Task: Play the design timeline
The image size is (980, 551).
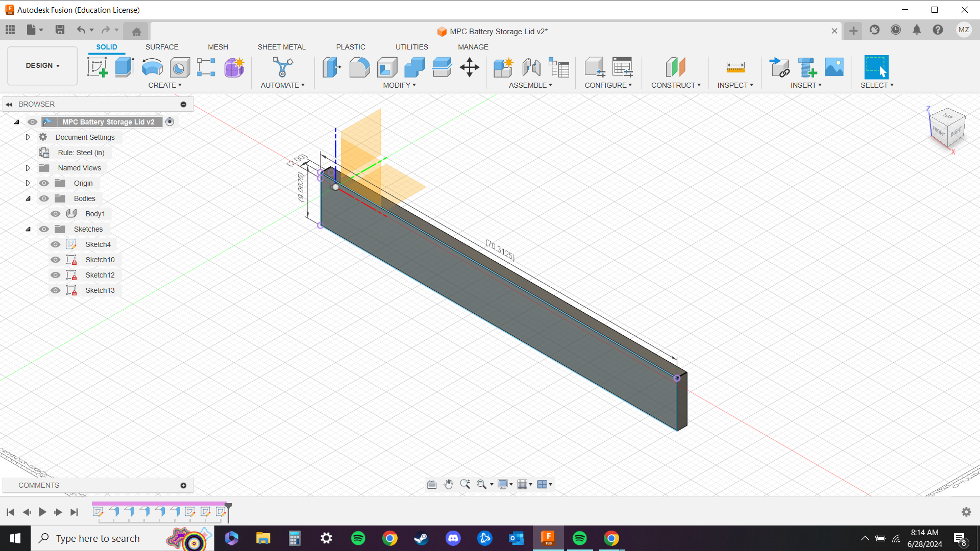Action: click(x=42, y=512)
